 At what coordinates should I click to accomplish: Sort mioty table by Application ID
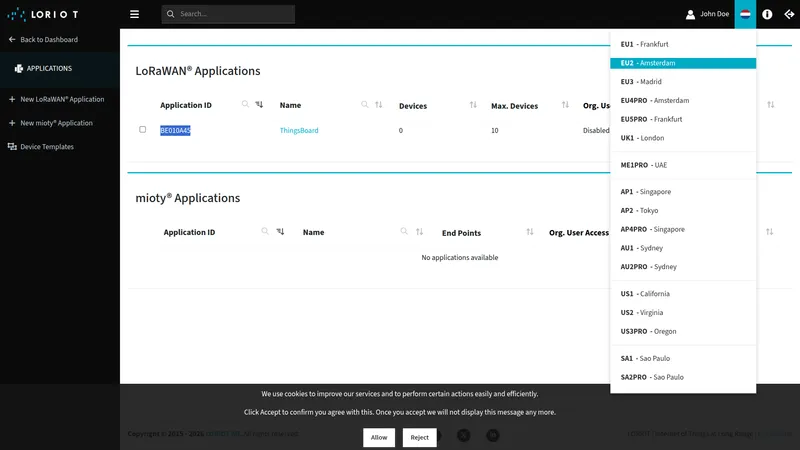pyautogui.click(x=280, y=231)
